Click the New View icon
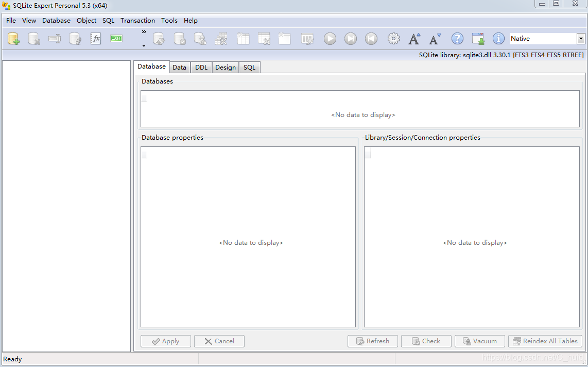The width and height of the screenshot is (588, 367). (284, 39)
